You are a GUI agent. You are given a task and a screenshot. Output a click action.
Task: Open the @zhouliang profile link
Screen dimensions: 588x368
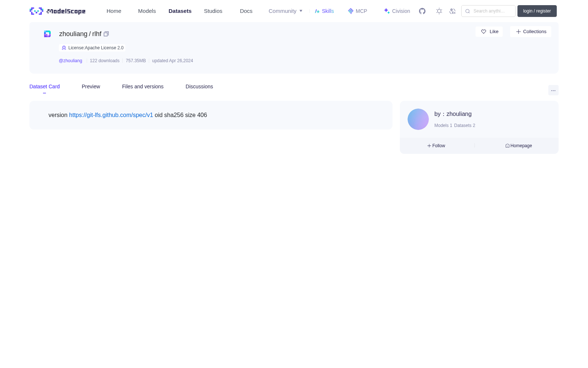[x=71, y=61]
